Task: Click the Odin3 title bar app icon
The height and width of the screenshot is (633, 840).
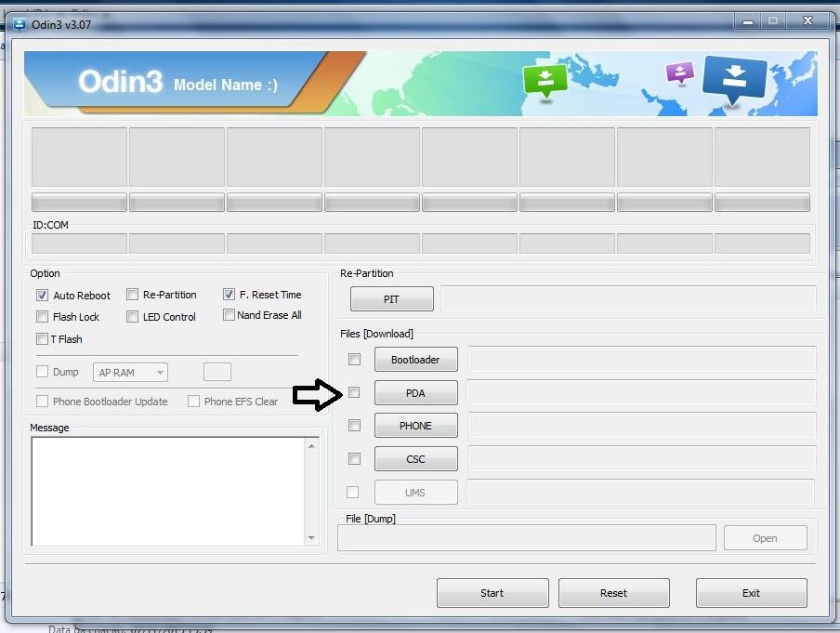Action: coord(20,24)
